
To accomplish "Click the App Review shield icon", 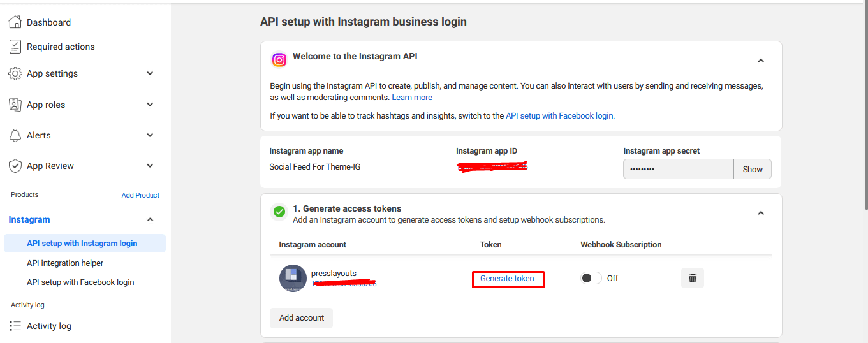I will (15, 166).
